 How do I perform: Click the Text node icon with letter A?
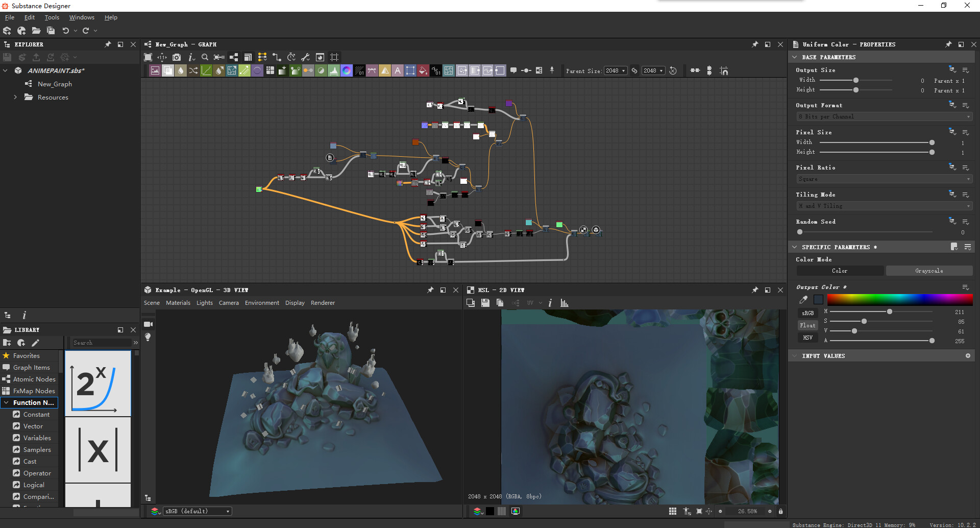pos(398,70)
